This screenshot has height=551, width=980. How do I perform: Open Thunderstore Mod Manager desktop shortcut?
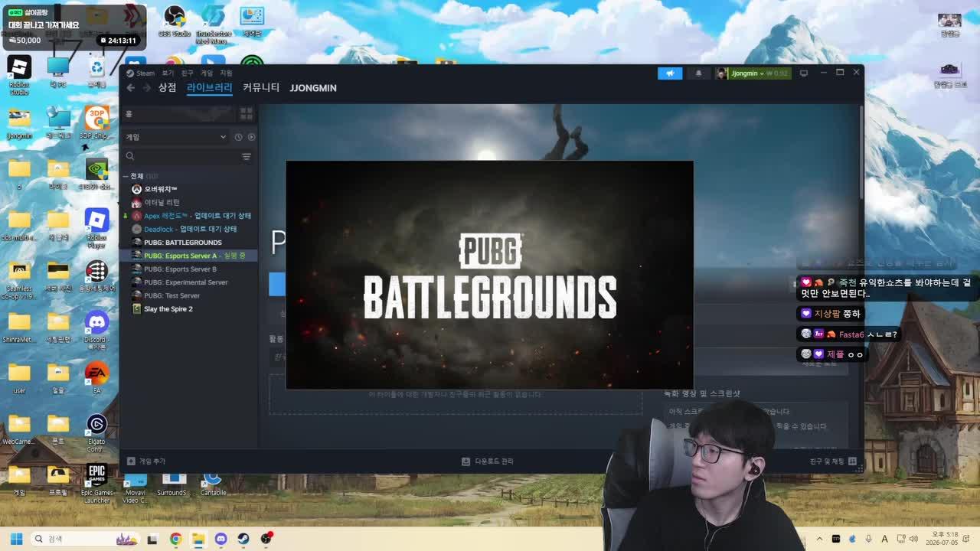click(x=213, y=24)
